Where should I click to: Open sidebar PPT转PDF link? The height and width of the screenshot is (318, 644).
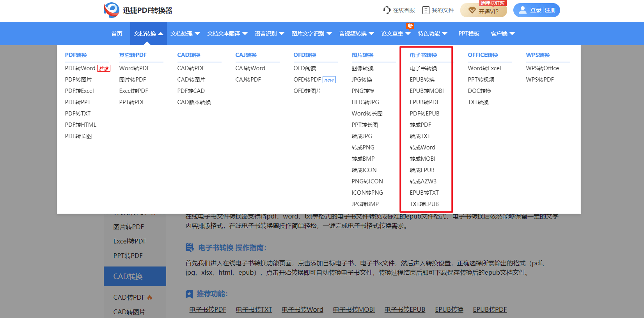128,256
